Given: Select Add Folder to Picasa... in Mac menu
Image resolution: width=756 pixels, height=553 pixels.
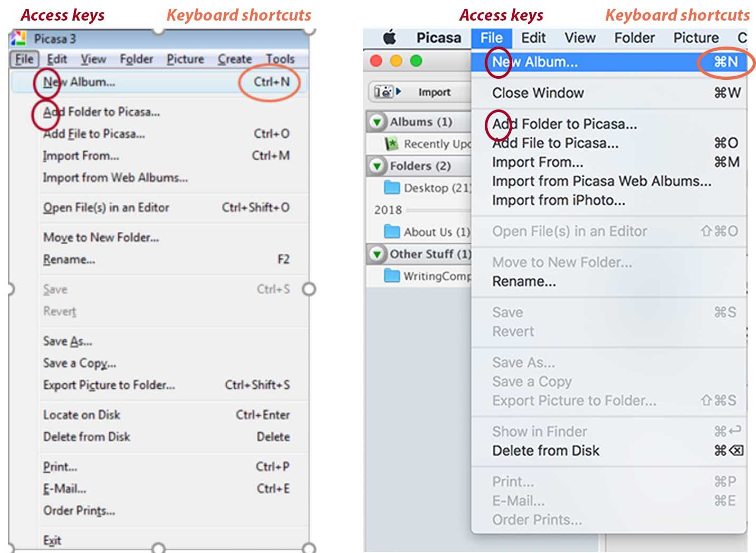Looking at the screenshot, I should [x=609, y=124].
